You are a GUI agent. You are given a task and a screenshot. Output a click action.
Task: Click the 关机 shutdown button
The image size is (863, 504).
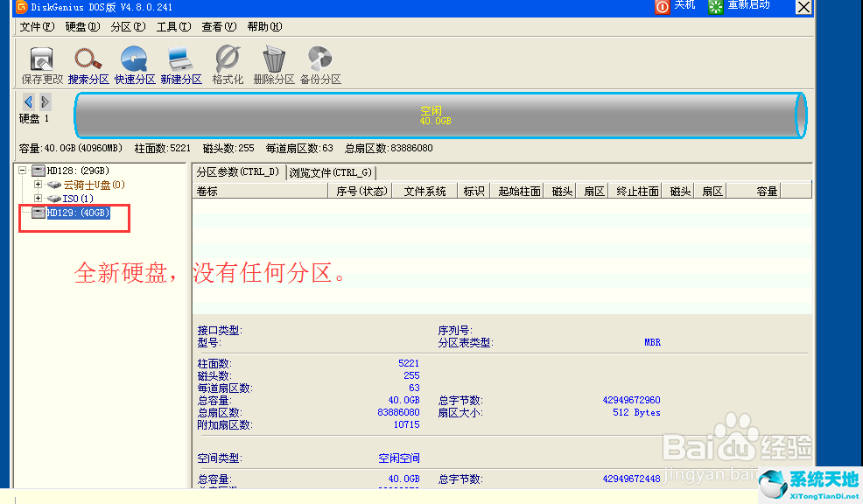coord(675,7)
